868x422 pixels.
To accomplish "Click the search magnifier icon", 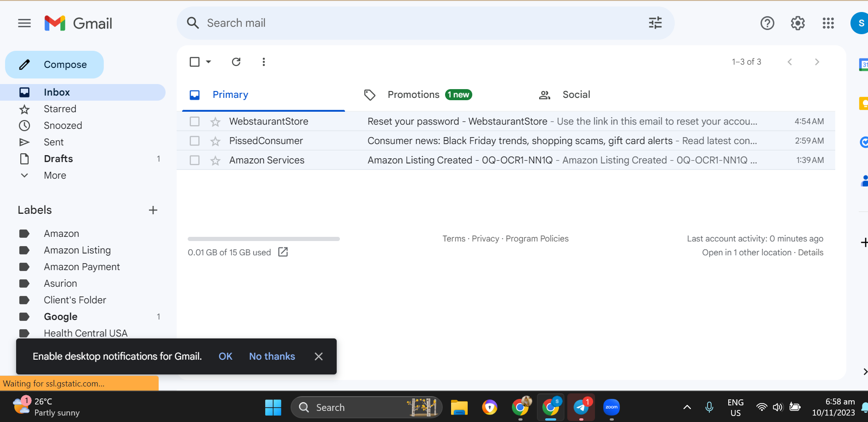I will coord(193,23).
